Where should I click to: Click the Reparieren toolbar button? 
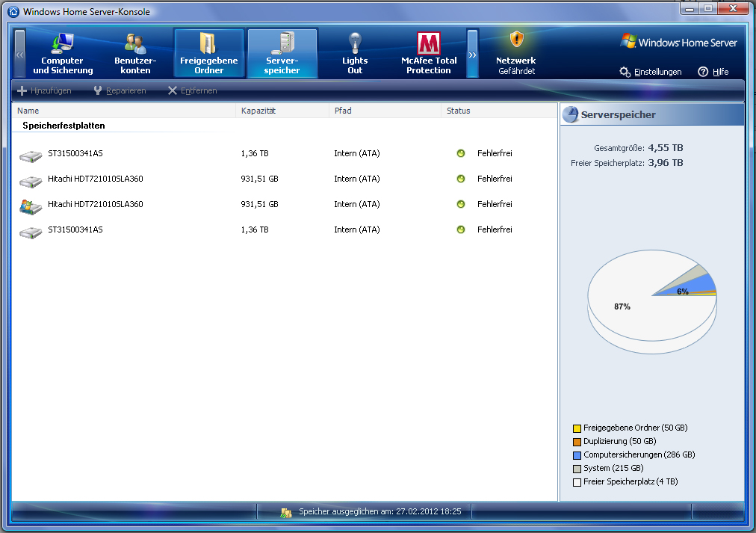coord(120,90)
